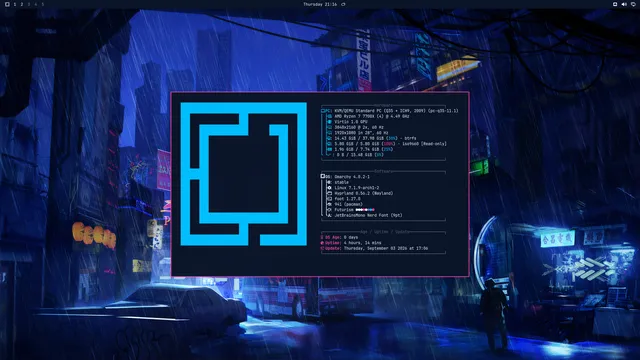Switch to workspace 3 in top bar
This screenshot has width=640, height=360.
click(x=29, y=4)
